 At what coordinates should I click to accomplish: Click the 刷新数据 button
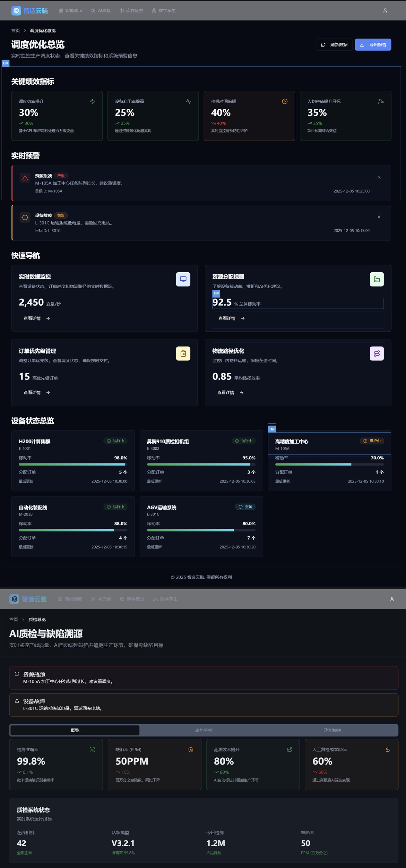pyautogui.click(x=334, y=45)
